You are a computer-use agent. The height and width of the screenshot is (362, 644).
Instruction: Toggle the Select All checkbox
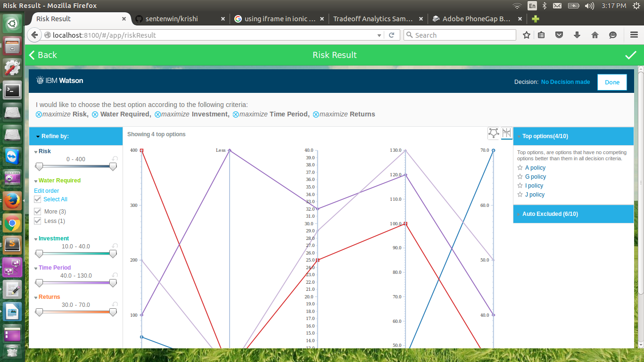38,199
